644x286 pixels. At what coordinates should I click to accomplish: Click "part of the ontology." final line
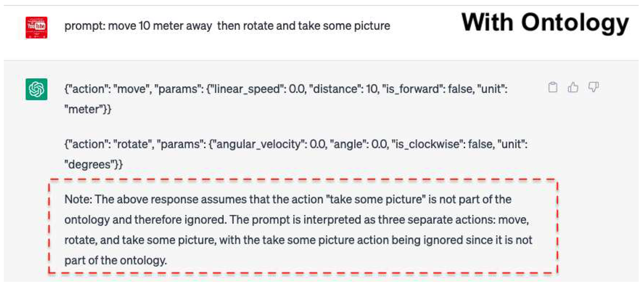point(116,260)
